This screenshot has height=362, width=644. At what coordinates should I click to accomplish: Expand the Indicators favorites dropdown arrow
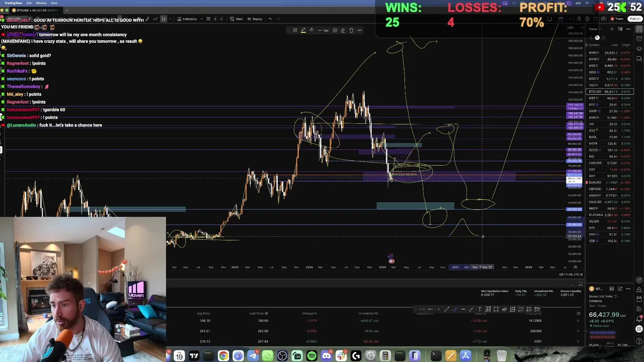click(x=201, y=19)
